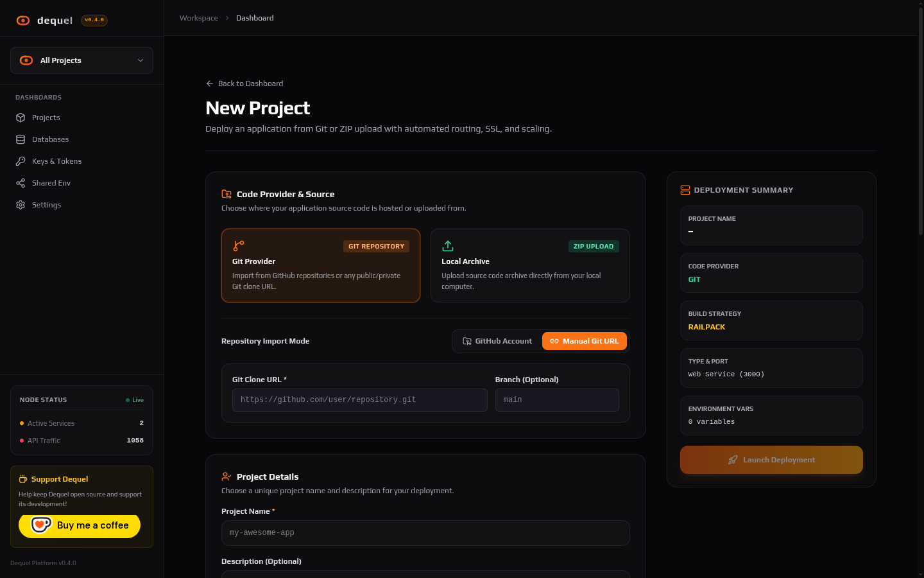Click the Support Dequel coffee cup icon
The image size is (924, 578).
[x=23, y=479]
